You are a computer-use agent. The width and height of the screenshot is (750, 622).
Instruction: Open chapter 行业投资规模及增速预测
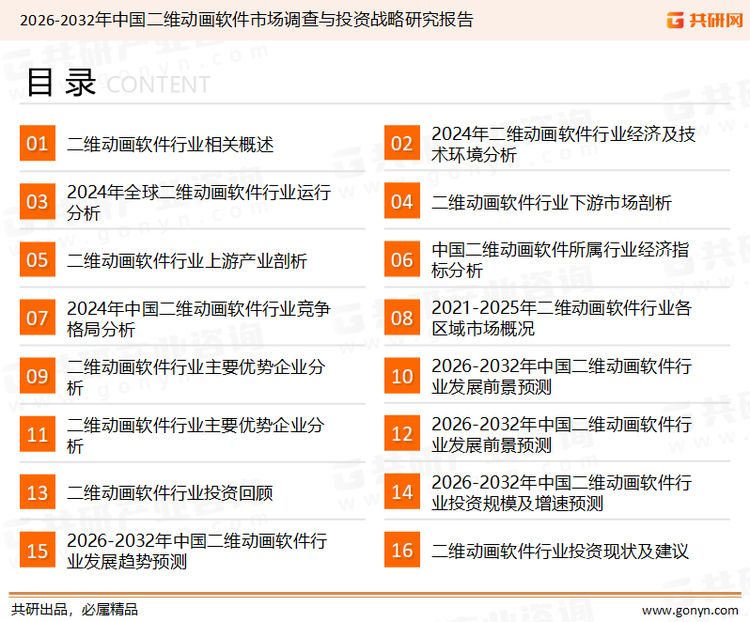561,492
